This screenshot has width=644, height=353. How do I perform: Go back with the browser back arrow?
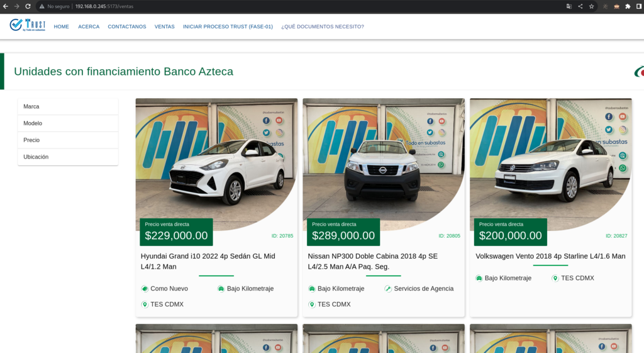point(5,6)
